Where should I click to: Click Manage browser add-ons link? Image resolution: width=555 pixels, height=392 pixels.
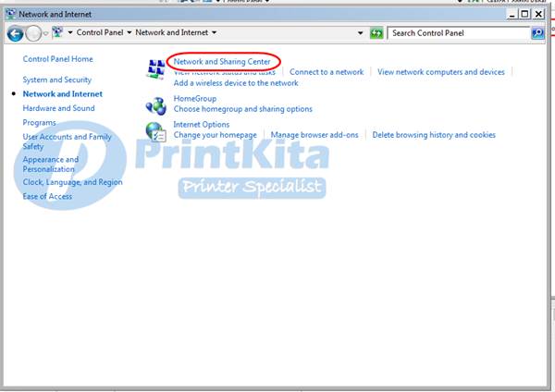(314, 135)
